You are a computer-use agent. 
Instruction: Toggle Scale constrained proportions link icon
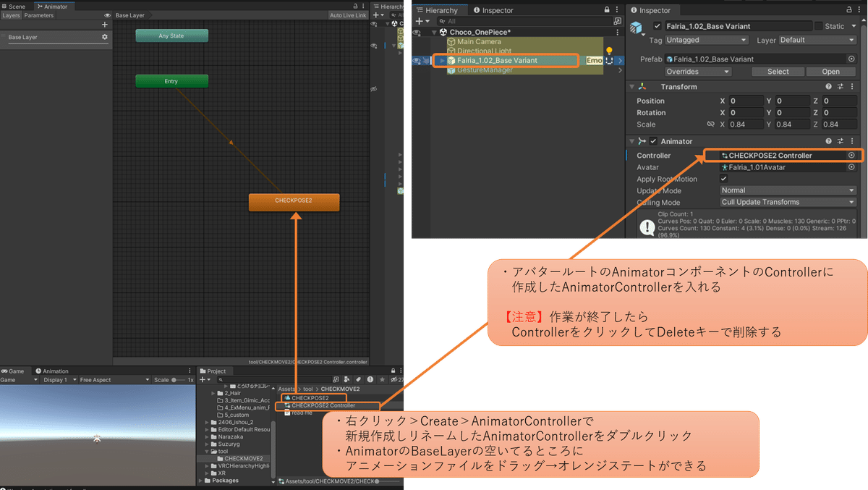click(710, 124)
